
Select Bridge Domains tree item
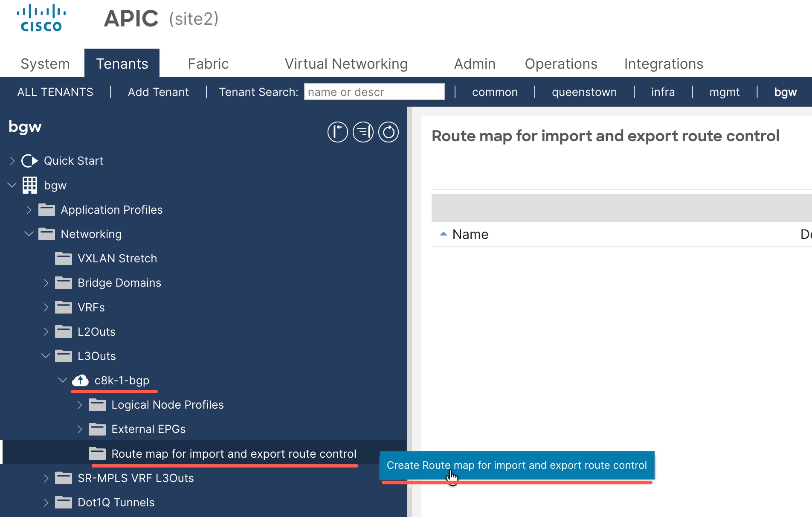[x=119, y=283]
